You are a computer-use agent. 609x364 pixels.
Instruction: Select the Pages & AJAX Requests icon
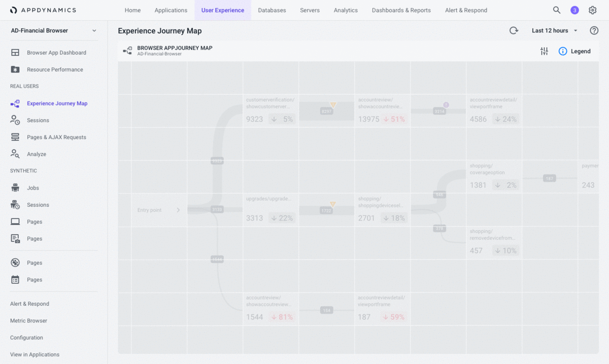[x=16, y=137]
